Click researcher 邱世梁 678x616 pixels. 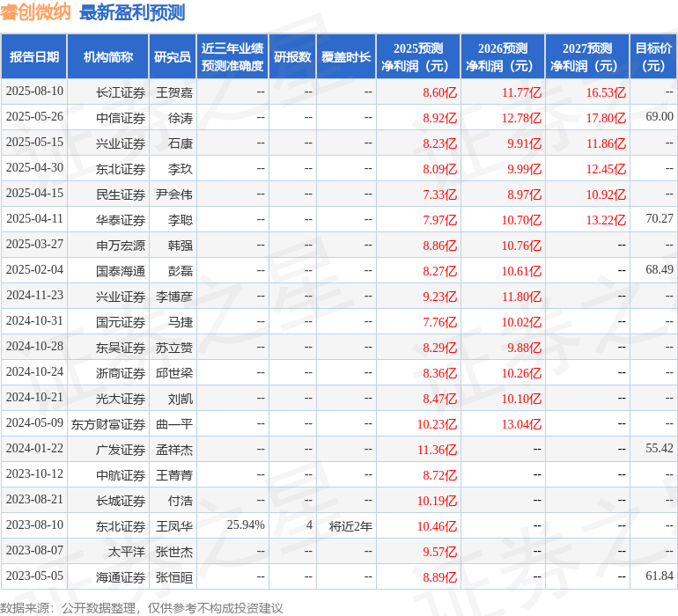tap(174, 373)
